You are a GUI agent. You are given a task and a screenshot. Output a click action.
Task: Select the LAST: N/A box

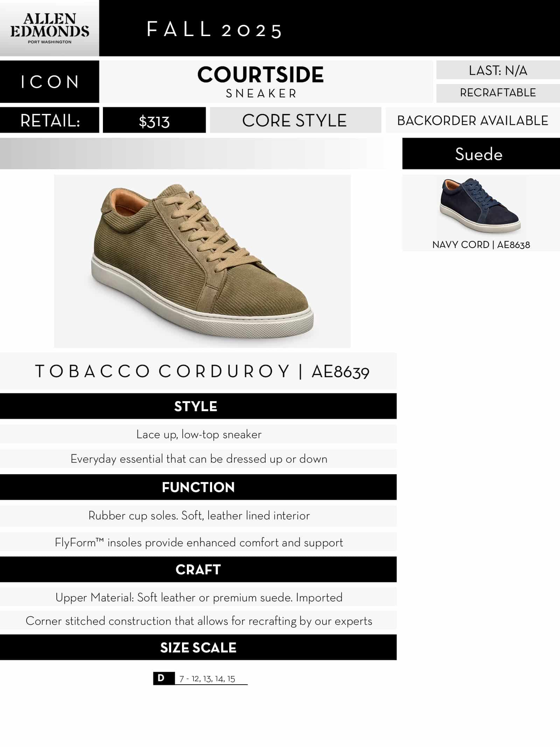[x=498, y=70]
